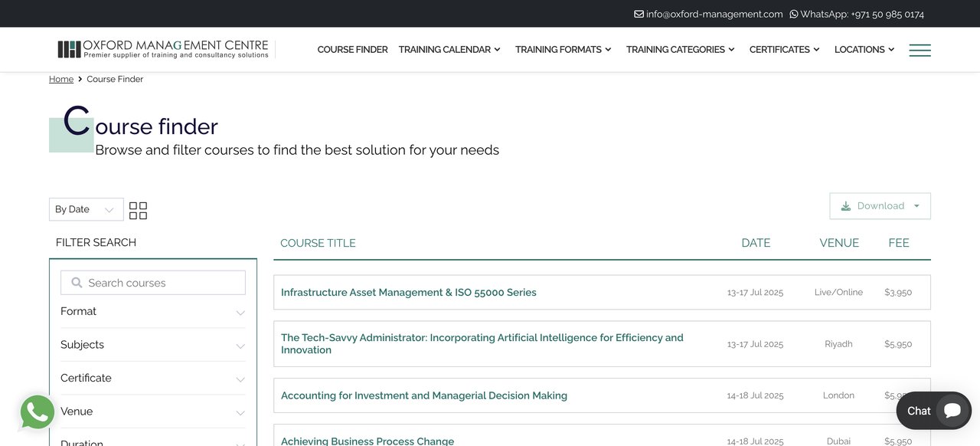Expand the Subjects filter

[153, 345]
